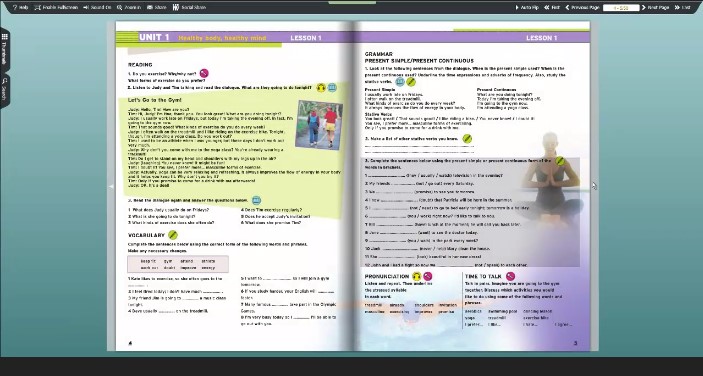Click the green pencil icon next to Vocabulary
703x376 pixels.
pyautogui.click(x=173, y=235)
